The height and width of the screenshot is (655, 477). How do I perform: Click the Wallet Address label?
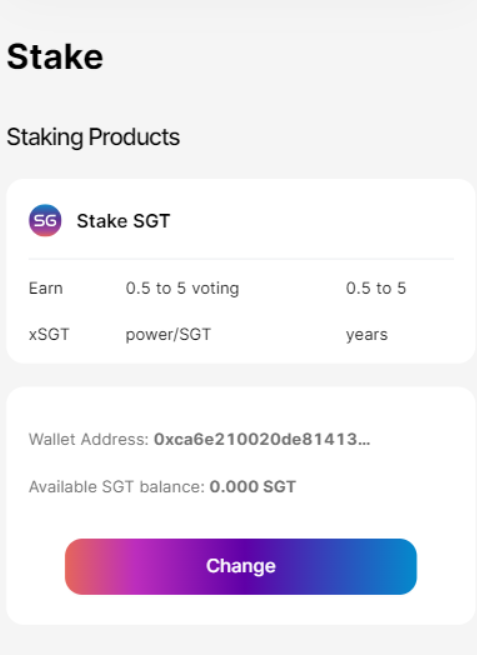[x=89, y=439]
